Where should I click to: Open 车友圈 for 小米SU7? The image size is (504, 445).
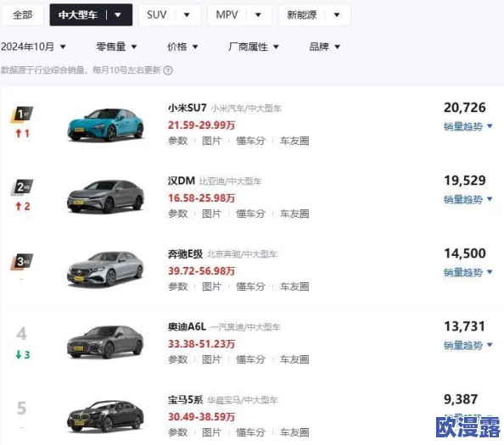(x=294, y=141)
